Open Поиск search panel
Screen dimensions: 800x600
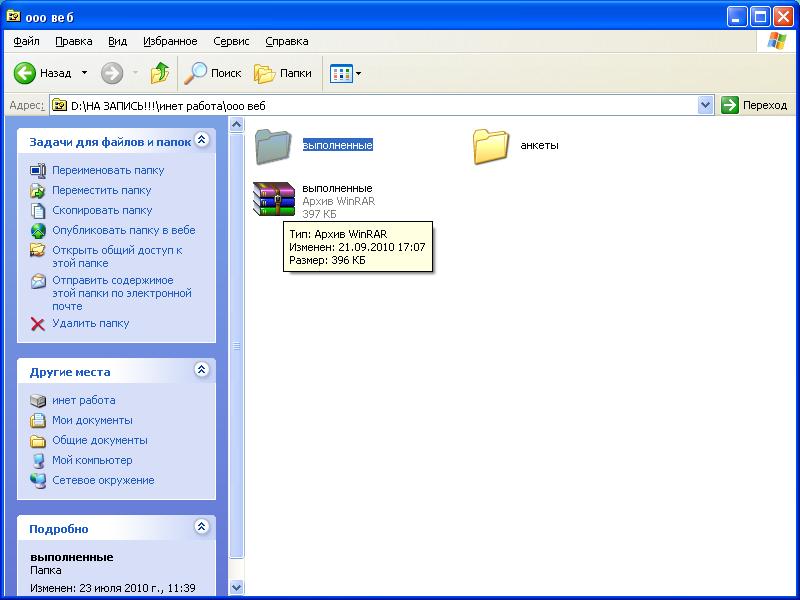[x=212, y=73]
